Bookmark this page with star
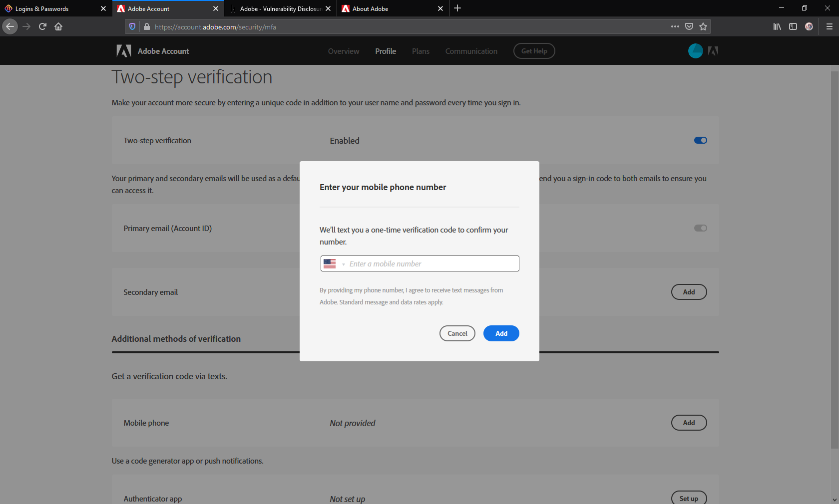 click(x=703, y=26)
